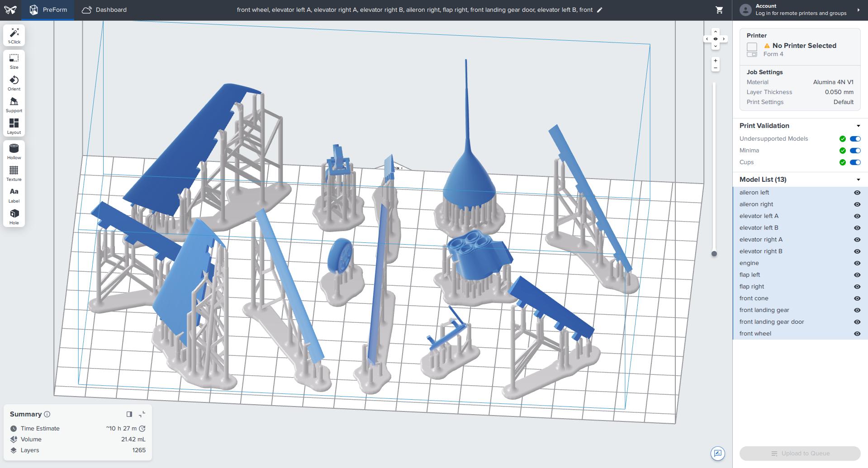Zoom out with the minus button
The width and height of the screenshot is (868, 468).
tap(715, 68)
